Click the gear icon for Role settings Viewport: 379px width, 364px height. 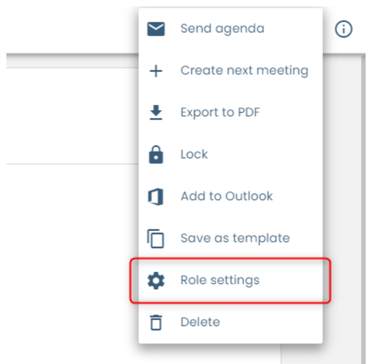[156, 280]
